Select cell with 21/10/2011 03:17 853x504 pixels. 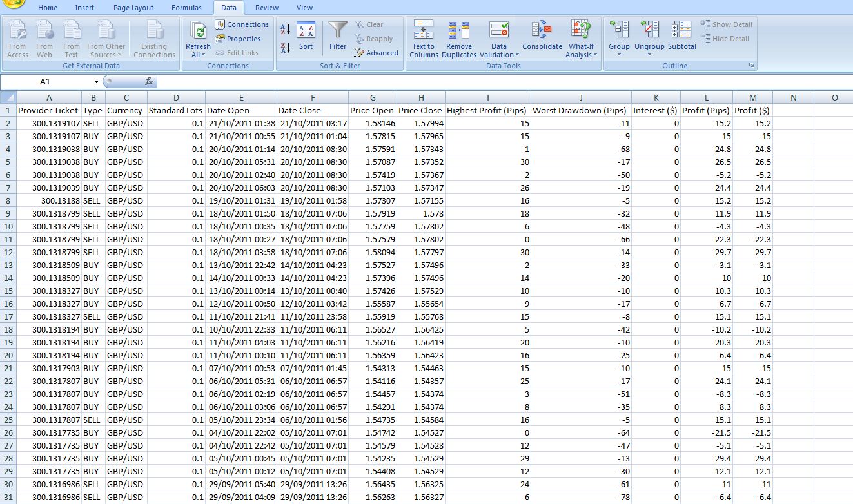point(313,123)
